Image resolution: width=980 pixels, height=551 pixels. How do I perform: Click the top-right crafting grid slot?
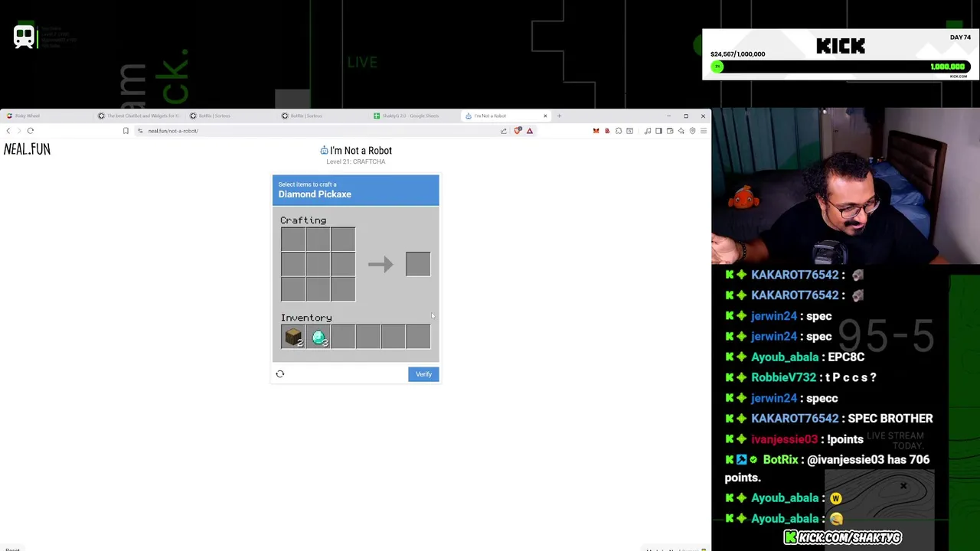(343, 240)
